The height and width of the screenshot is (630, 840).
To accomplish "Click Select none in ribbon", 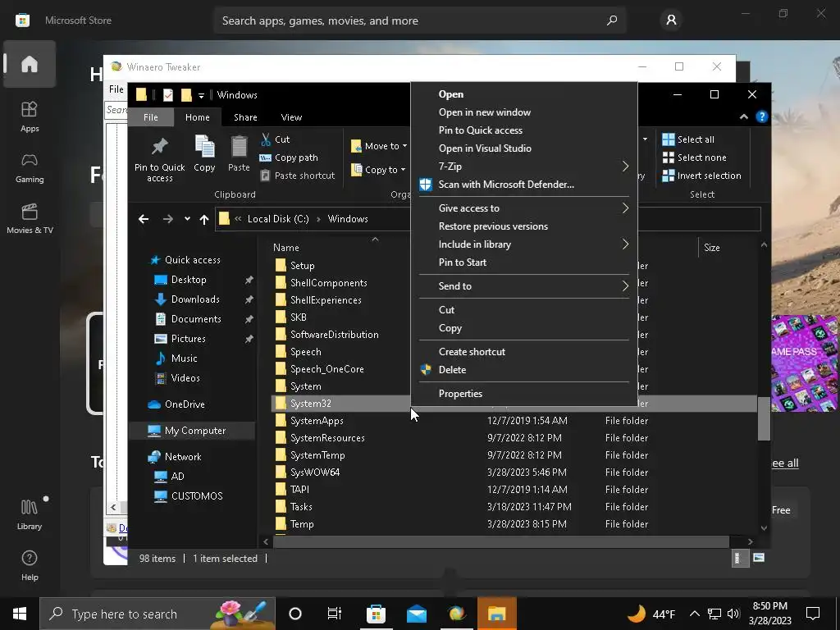I will coord(694,157).
